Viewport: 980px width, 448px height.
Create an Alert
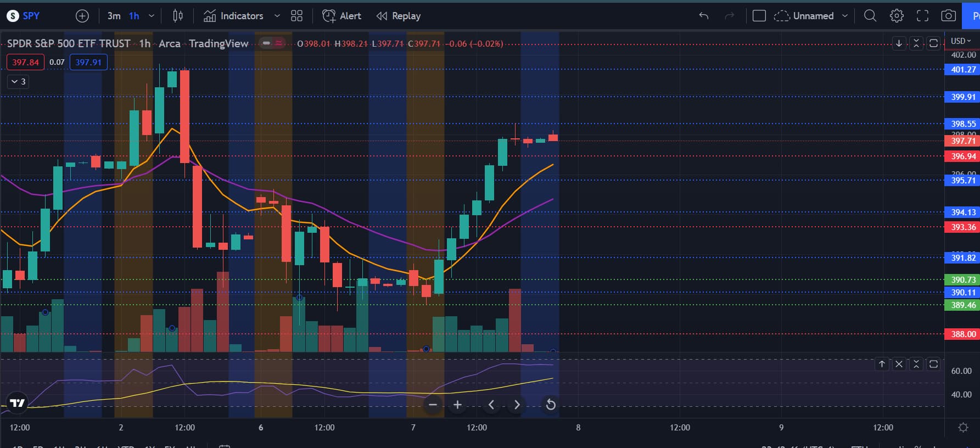point(341,16)
